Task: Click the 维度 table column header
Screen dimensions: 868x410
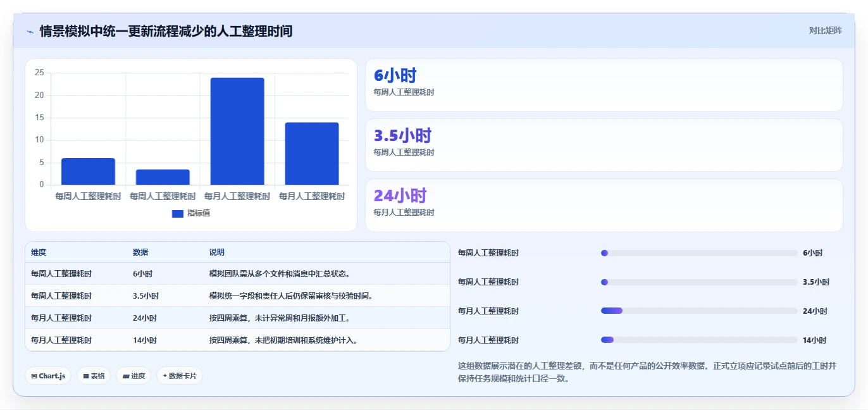Action: [x=39, y=252]
